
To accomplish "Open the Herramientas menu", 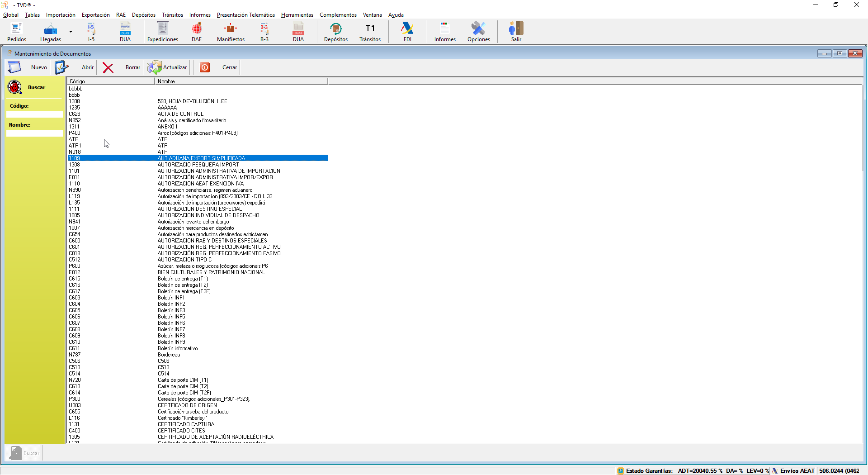I will (297, 15).
